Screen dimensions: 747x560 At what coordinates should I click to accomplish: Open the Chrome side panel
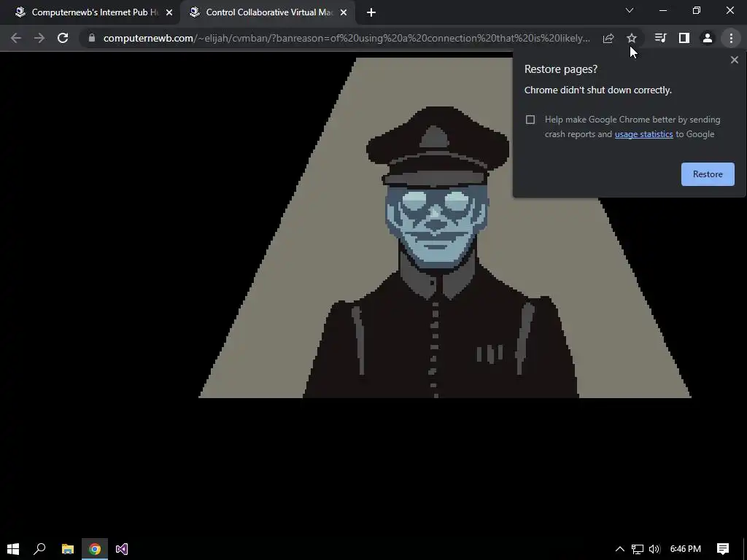(684, 38)
